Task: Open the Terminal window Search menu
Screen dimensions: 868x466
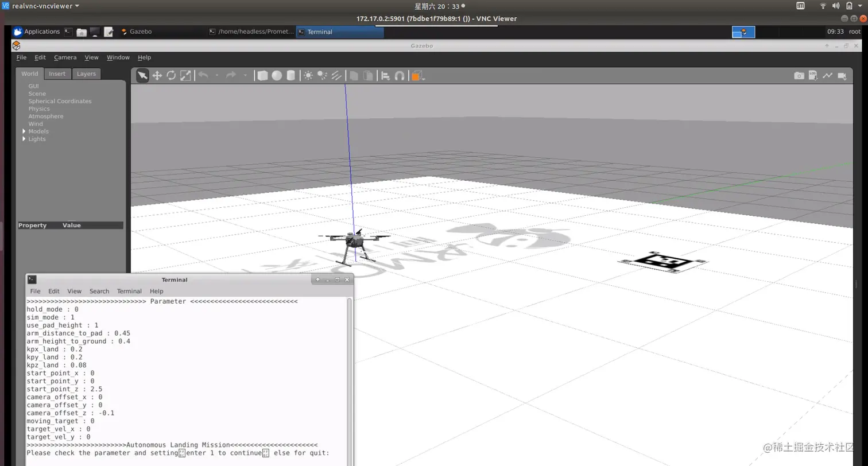Action: 99,291
